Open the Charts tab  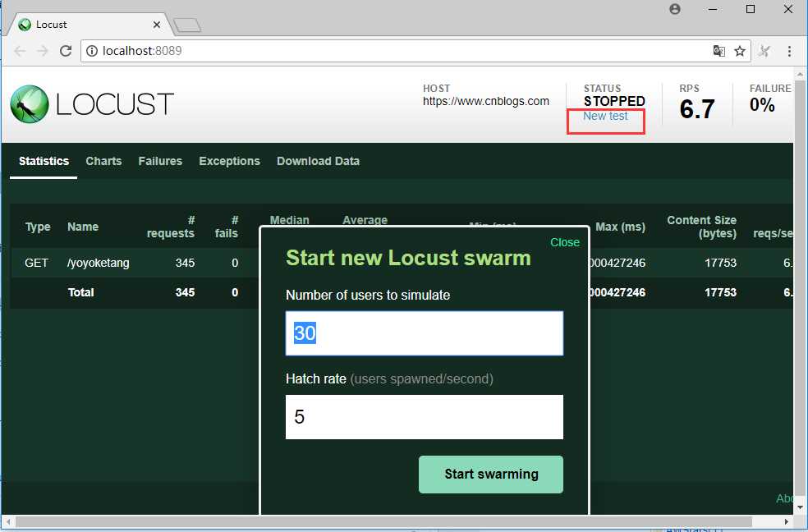[x=103, y=161]
